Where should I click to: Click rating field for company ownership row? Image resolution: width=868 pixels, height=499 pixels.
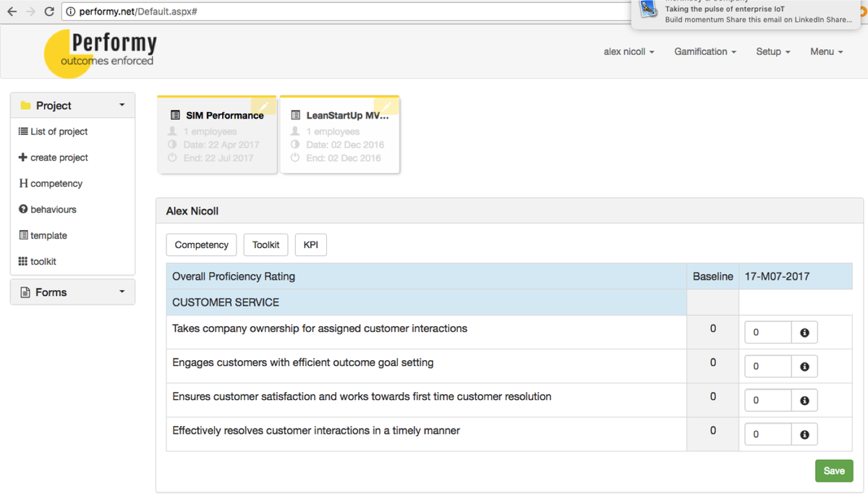tap(768, 333)
